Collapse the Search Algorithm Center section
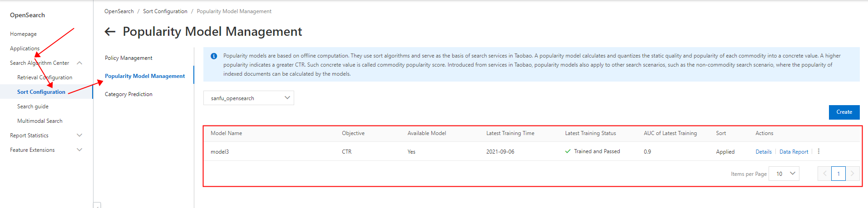The width and height of the screenshot is (868, 208). 79,63
